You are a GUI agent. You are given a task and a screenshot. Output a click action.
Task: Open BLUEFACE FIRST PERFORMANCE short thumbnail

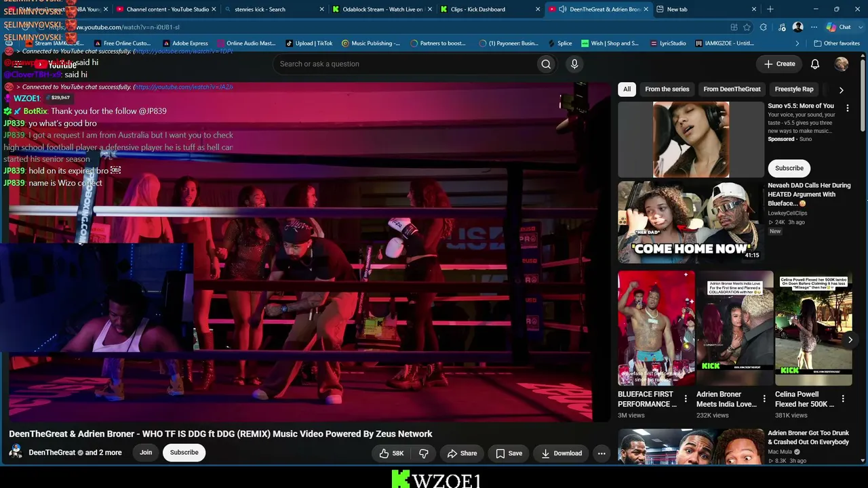pos(656,328)
